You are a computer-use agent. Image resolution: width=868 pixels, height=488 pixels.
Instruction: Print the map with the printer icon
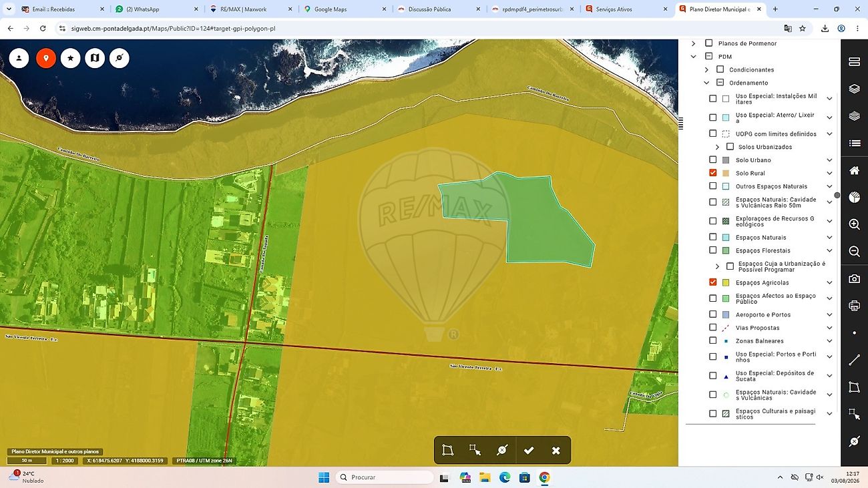tap(854, 306)
